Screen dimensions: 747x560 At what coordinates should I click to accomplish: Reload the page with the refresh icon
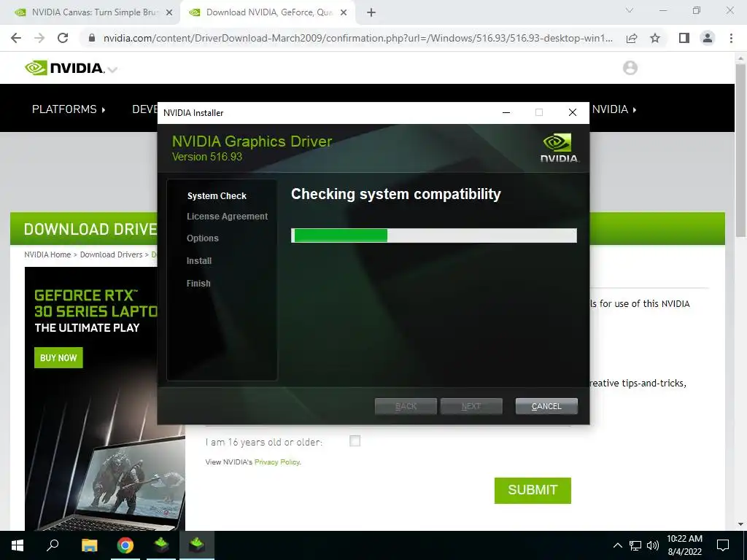click(63, 38)
